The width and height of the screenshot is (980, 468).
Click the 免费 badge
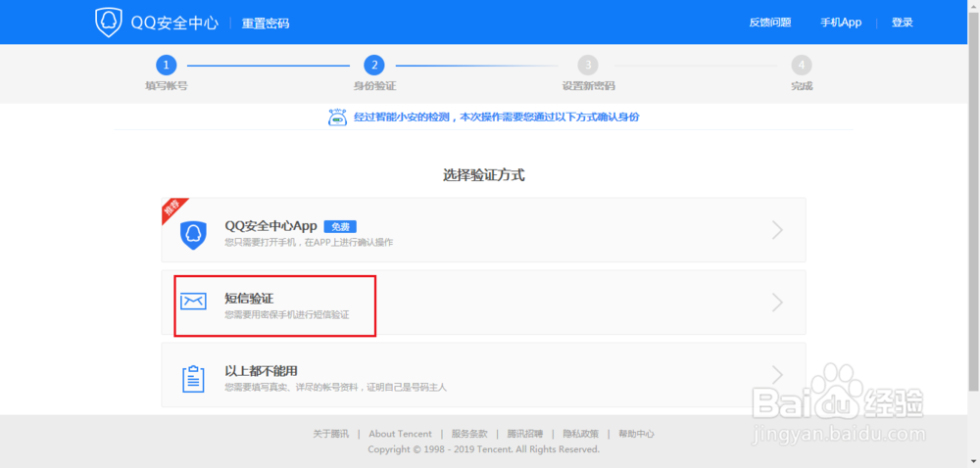tap(340, 226)
